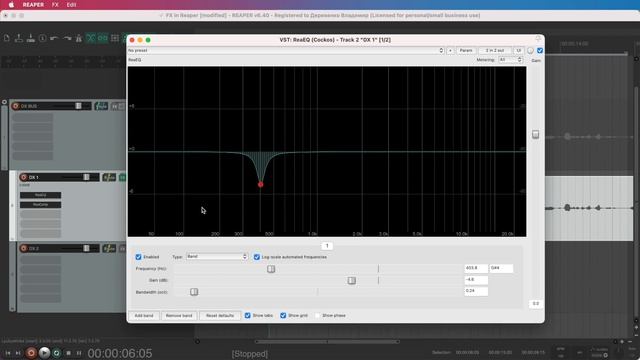Viewport: 640px width, 360px height.
Task: Click Add band button
Action: tap(144, 316)
